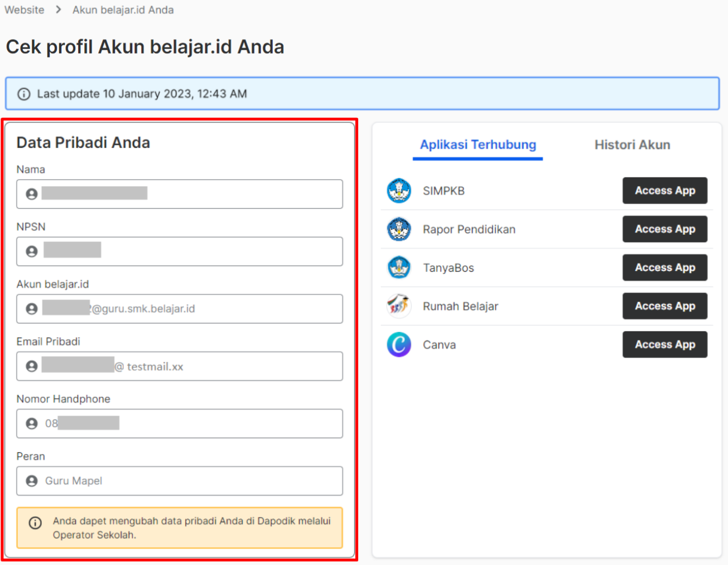The height and width of the screenshot is (565, 728).
Task: Click the Rumah Belajar logo icon
Action: [399, 306]
